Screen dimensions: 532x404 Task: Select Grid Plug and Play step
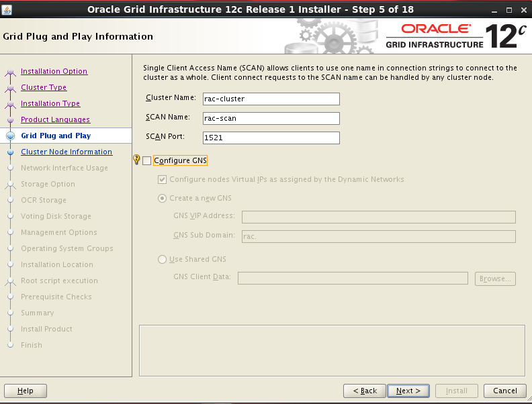[56, 136]
